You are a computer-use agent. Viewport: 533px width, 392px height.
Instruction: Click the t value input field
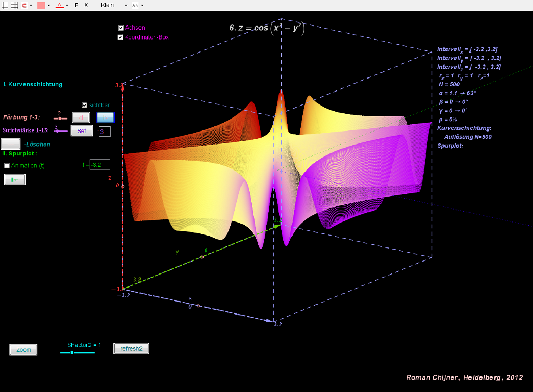click(x=100, y=165)
